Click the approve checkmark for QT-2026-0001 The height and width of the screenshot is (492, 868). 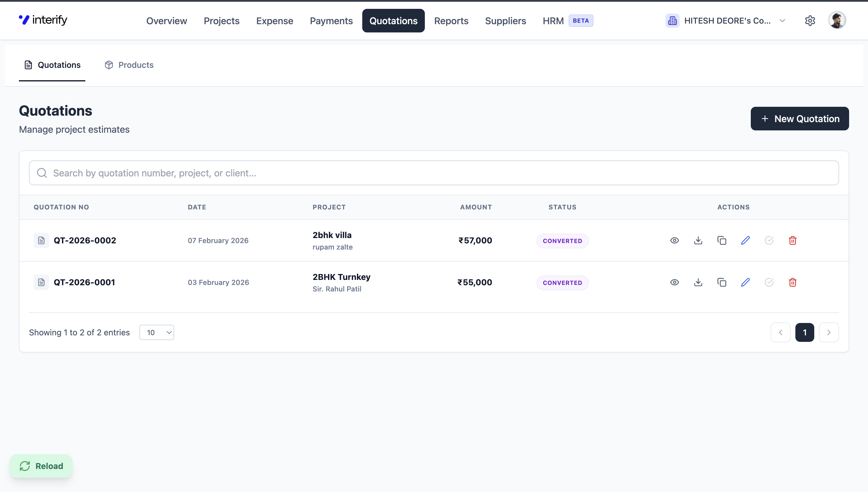pos(769,282)
